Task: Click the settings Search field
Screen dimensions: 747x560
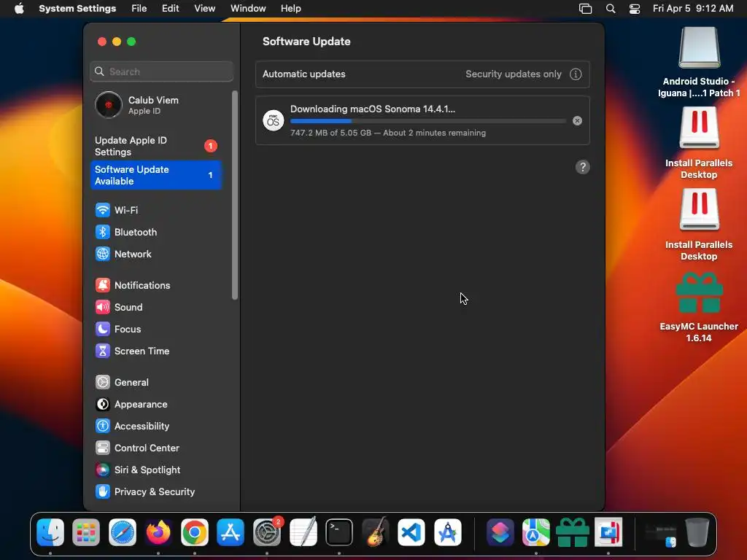Action: 161,71
